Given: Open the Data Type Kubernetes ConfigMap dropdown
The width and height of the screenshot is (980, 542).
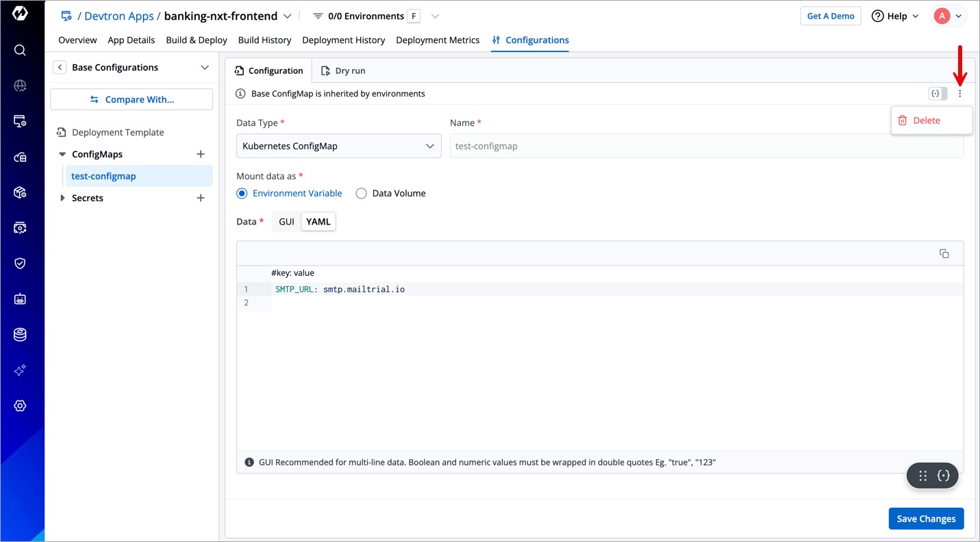Looking at the screenshot, I should 338,146.
